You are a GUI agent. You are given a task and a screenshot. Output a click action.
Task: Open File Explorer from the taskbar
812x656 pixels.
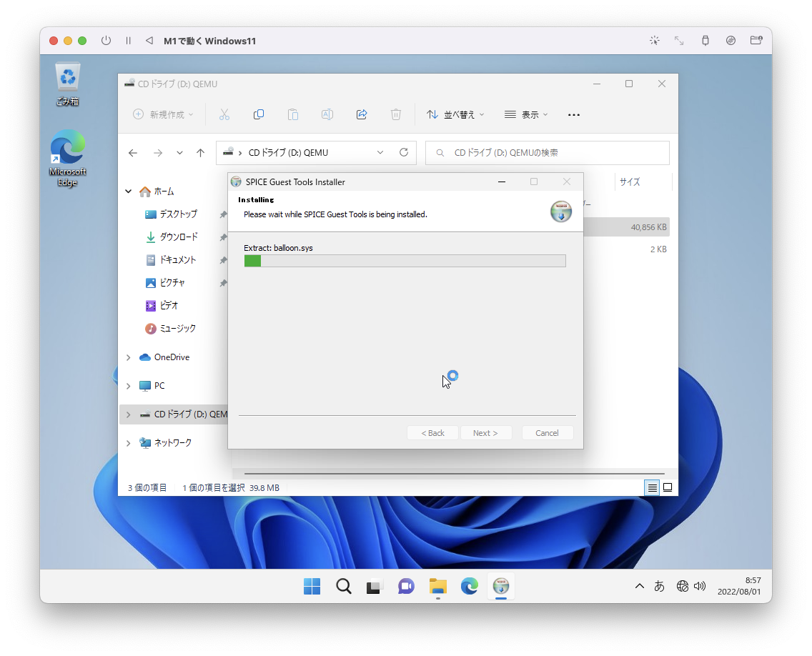pyautogui.click(x=437, y=586)
